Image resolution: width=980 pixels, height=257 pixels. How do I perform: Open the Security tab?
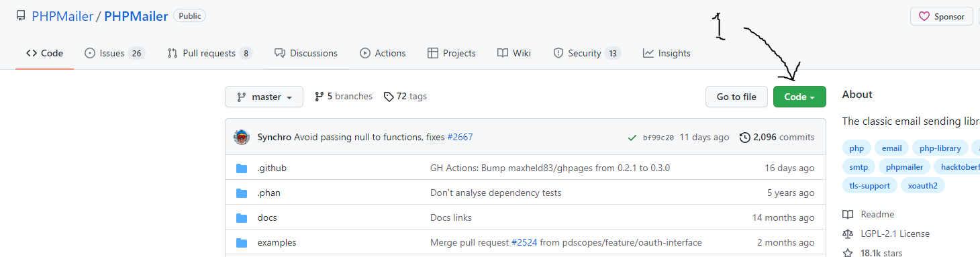pos(587,53)
